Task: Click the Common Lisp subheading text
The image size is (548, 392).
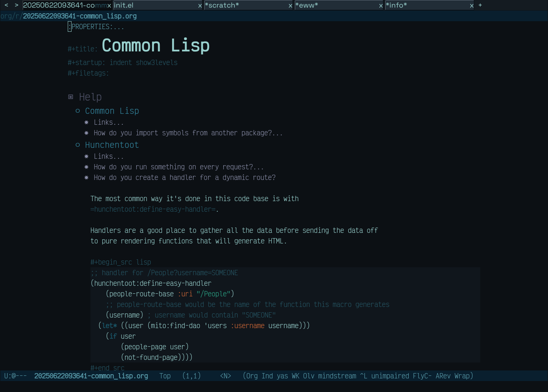Action: click(112, 111)
